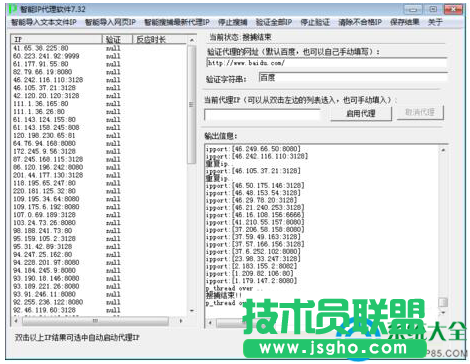
Task: Click the output box's scroll-left arrow
Action: (210, 323)
